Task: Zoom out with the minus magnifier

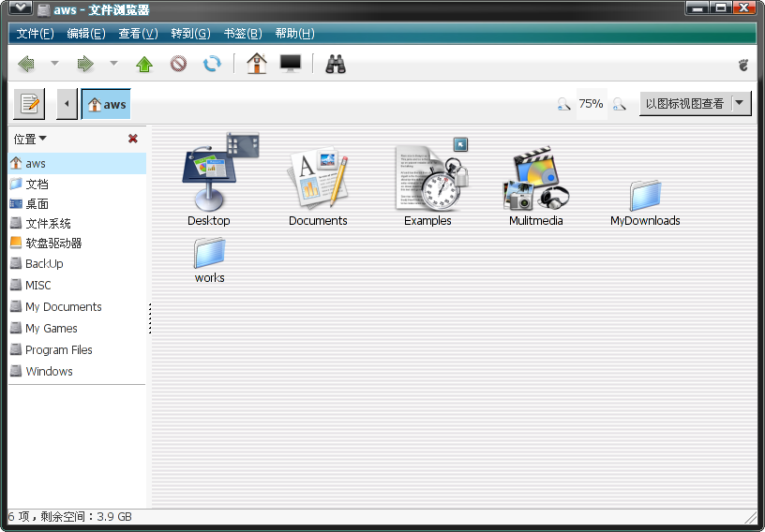Action: click(563, 104)
